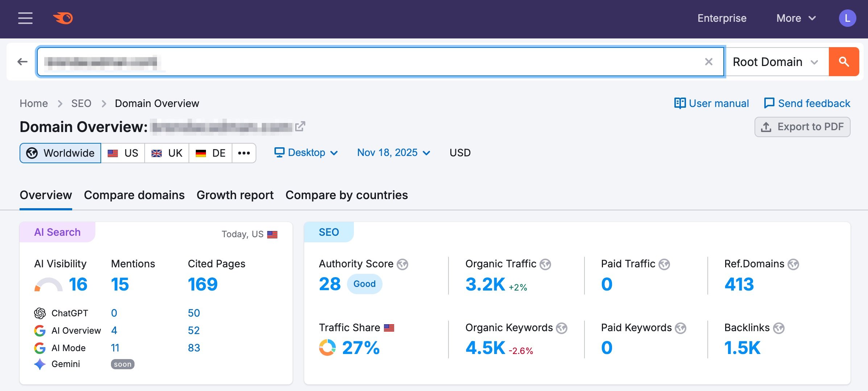Click the Semrush logo
868x391 pixels.
(63, 18)
